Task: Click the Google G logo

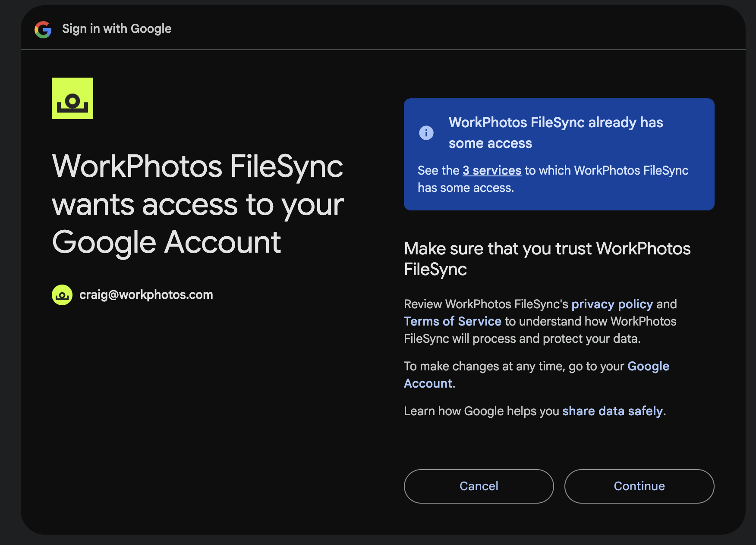Action: (43, 29)
